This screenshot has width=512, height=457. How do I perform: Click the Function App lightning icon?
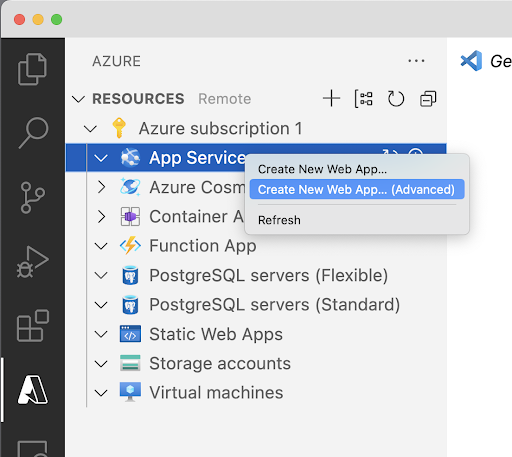tap(130, 246)
